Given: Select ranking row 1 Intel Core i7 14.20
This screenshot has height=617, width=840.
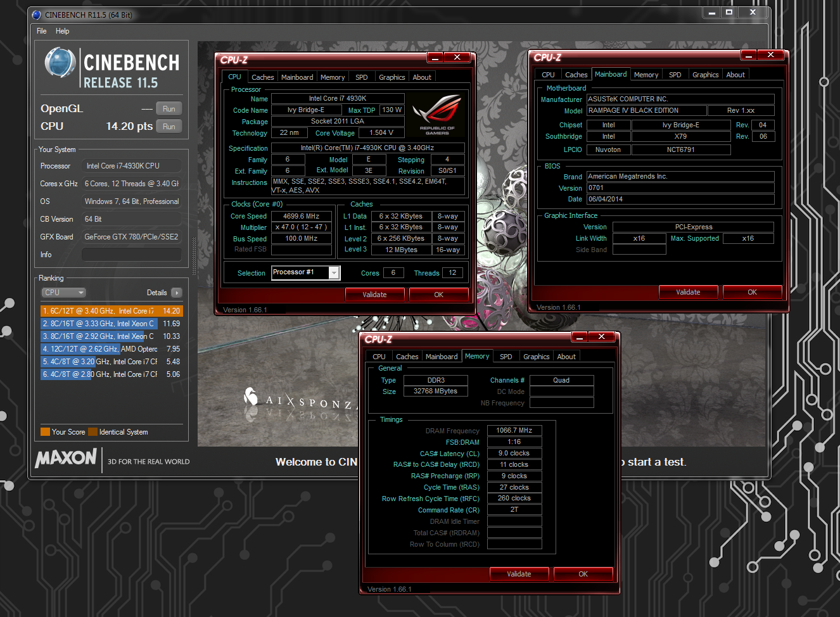Looking at the screenshot, I should pyautogui.click(x=111, y=311).
